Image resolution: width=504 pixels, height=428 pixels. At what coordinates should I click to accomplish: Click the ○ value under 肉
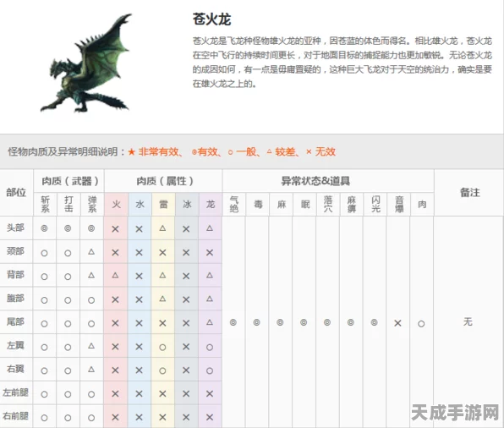[x=421, y=324]
